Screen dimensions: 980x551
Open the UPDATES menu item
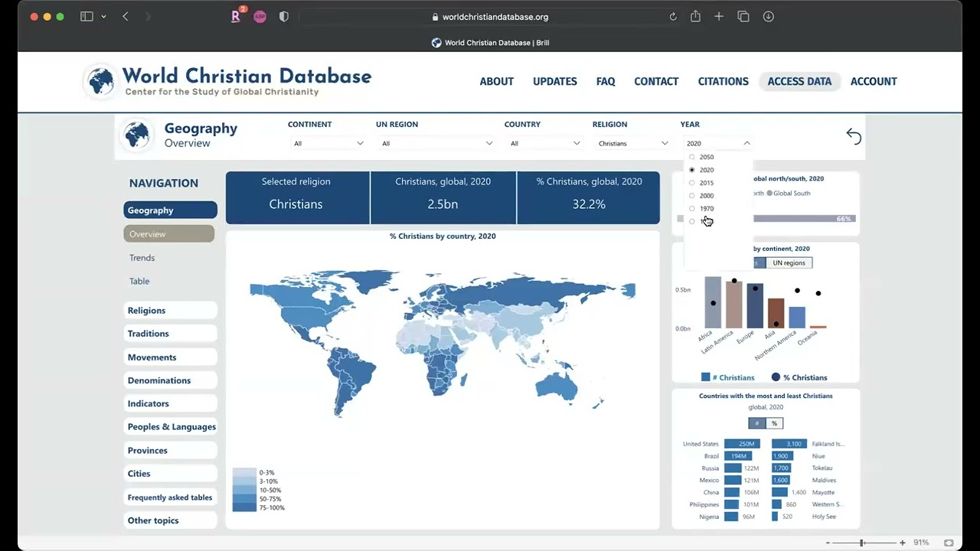tap(555, 81)
